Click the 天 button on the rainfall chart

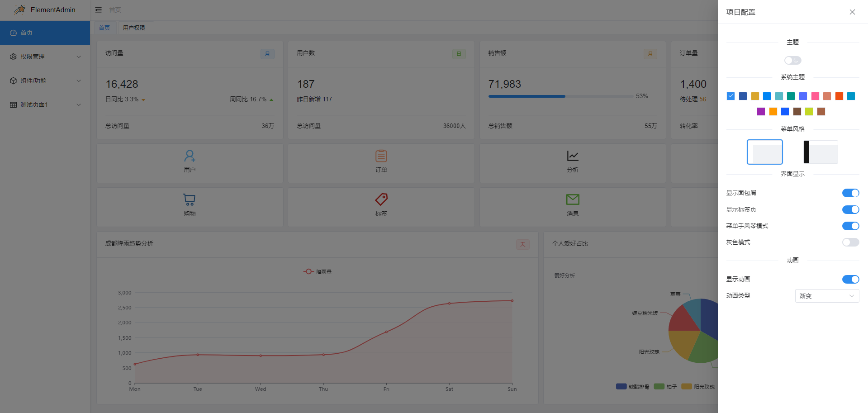tap(522, 244)
